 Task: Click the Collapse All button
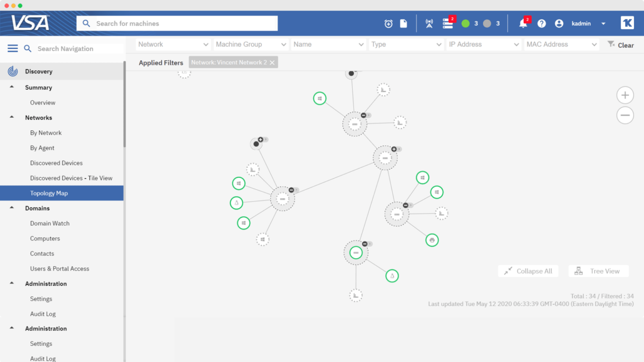pyautogui.click(x=528, y=271)
